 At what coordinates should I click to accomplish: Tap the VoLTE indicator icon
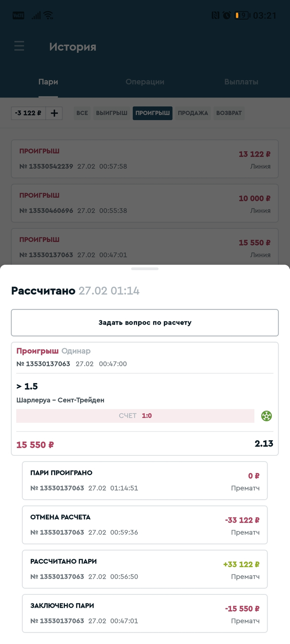point(18,15)
